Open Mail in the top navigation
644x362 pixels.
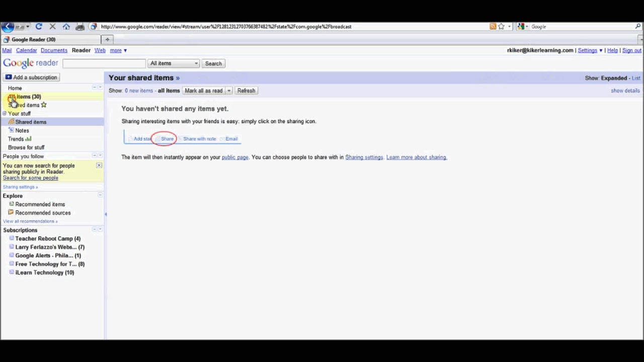[7, 50]
